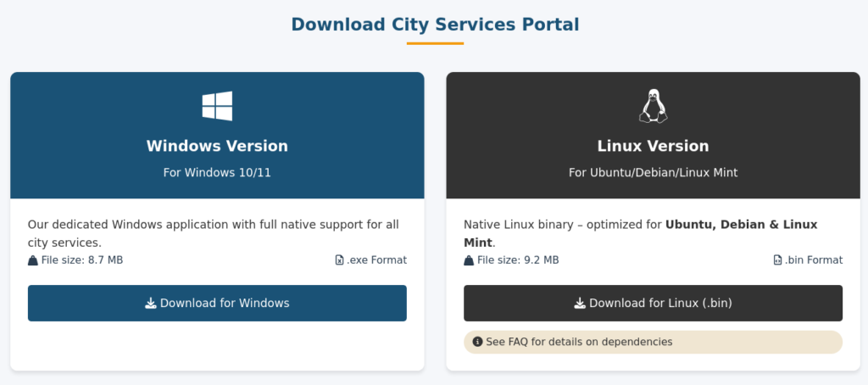This screenshot has height=385, width=868.
Task: Click the Linux Version card title
Action: (x=653, y=146)
